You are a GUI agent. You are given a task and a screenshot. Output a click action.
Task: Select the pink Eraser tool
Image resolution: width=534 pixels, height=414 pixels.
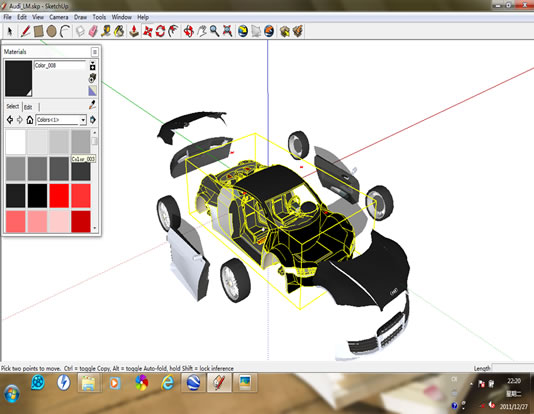click(93, 31)
